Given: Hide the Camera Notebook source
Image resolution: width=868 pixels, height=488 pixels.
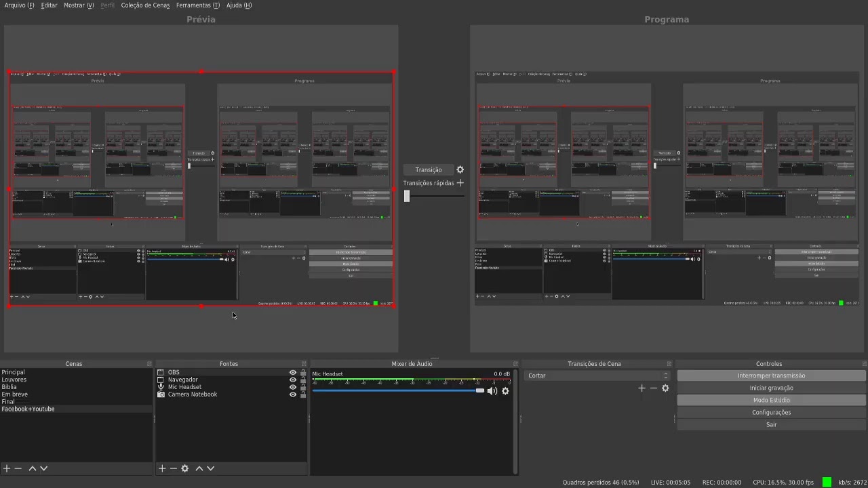Looking at the screenshot, I should [x=293, y=394].
